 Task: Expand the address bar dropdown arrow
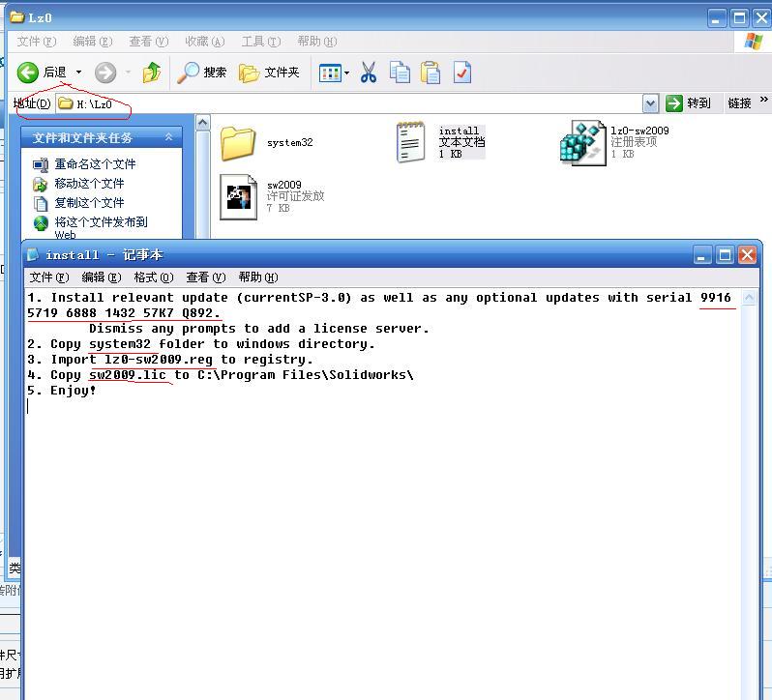tap(650, 103)
